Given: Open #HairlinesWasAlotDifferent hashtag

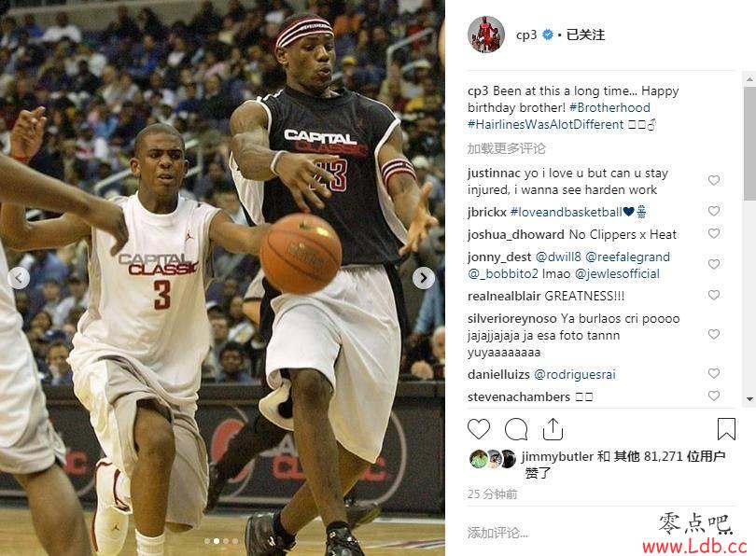Looking at the screenshot, I should (x=545, y=124).
